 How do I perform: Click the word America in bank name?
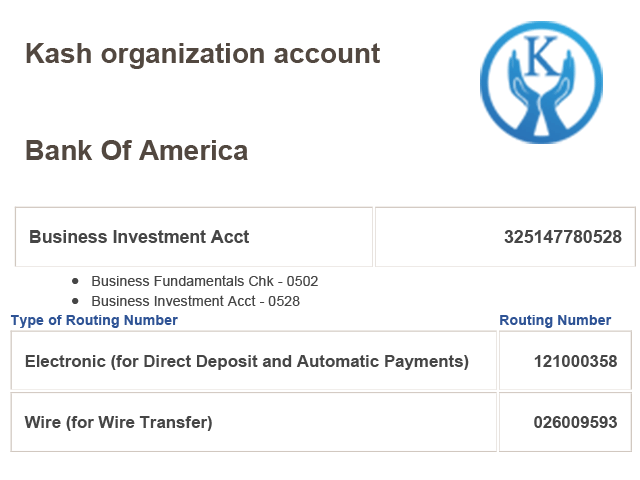[x=194, y=151]
